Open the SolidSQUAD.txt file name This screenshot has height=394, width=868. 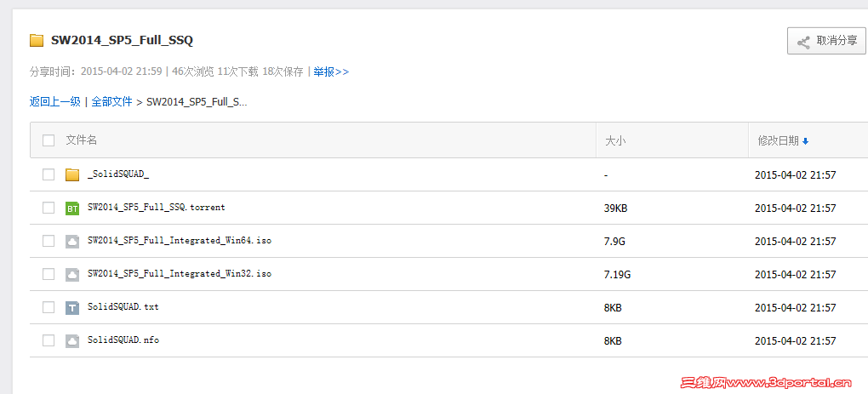point(123,306)
